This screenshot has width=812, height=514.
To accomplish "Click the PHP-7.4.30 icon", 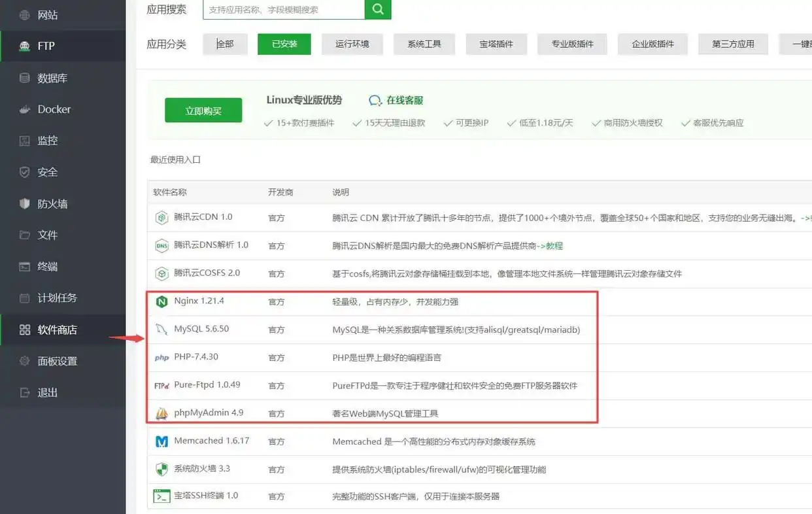I will [x=161, y=358].
